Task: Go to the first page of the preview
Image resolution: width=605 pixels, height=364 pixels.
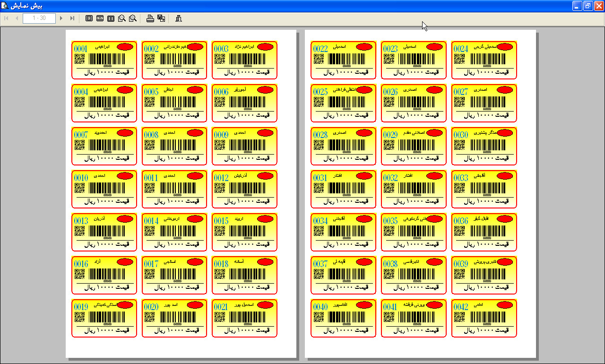Action: (7, 18)
